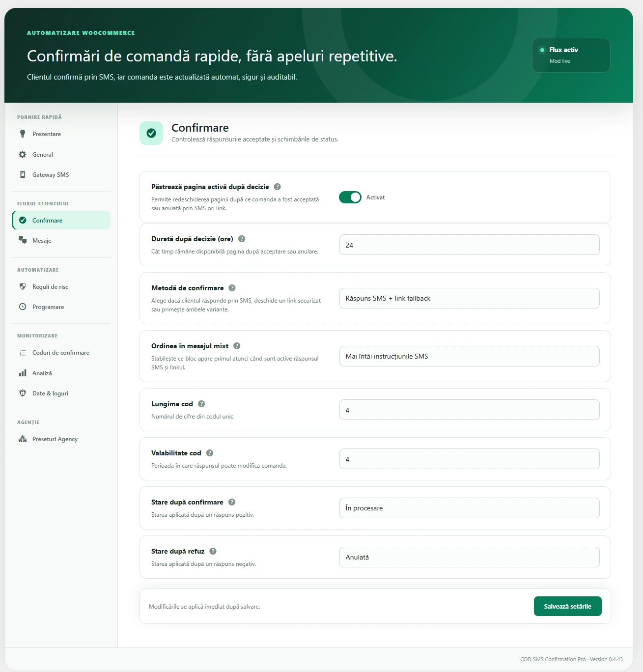Click the list icon beside Coduri de confirmare
This screenshot has height=672, width=643.
(23, 353)
